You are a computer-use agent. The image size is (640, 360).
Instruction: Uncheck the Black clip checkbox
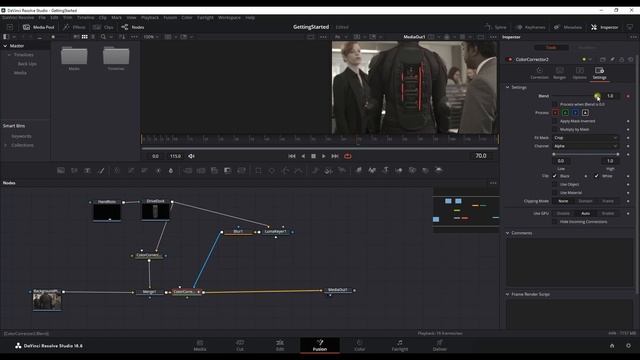click(555, 176)
